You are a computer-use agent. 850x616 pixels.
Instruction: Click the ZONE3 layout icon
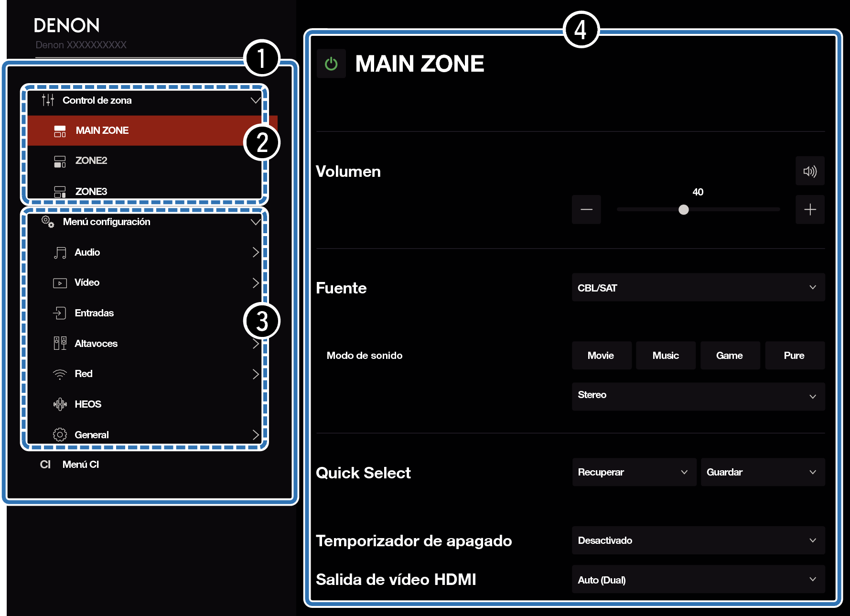pyautogui.click(x=60, y=192)
